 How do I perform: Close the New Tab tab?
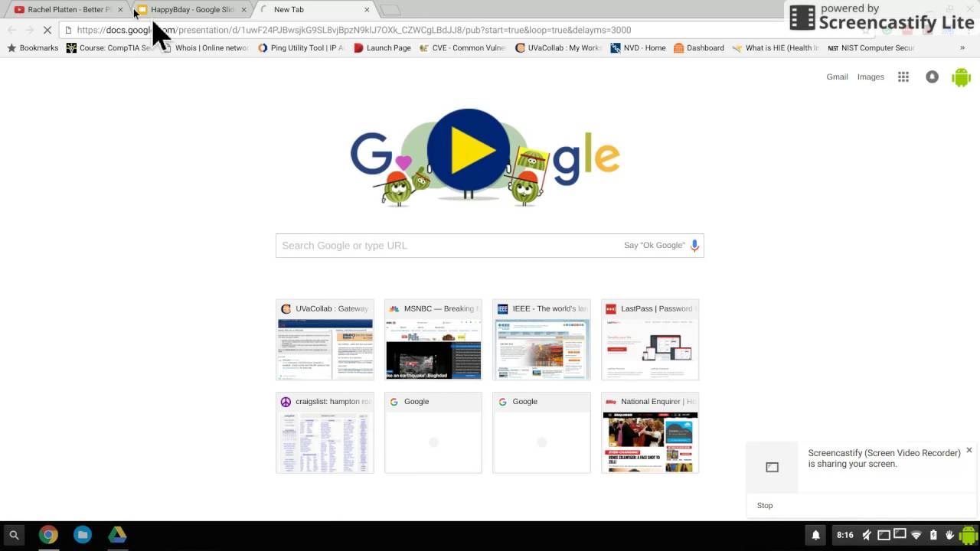(x=367, y=10)
